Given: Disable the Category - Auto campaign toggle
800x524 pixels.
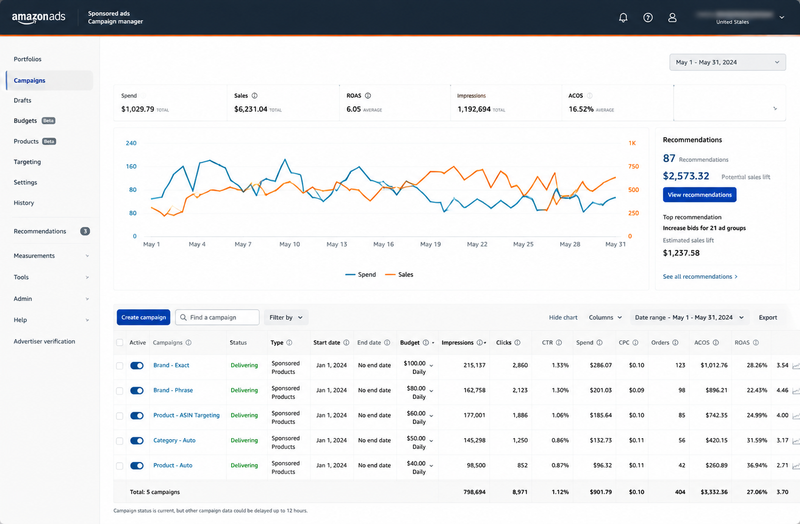Looking at the screenshot, I should (x=137, y=440).
